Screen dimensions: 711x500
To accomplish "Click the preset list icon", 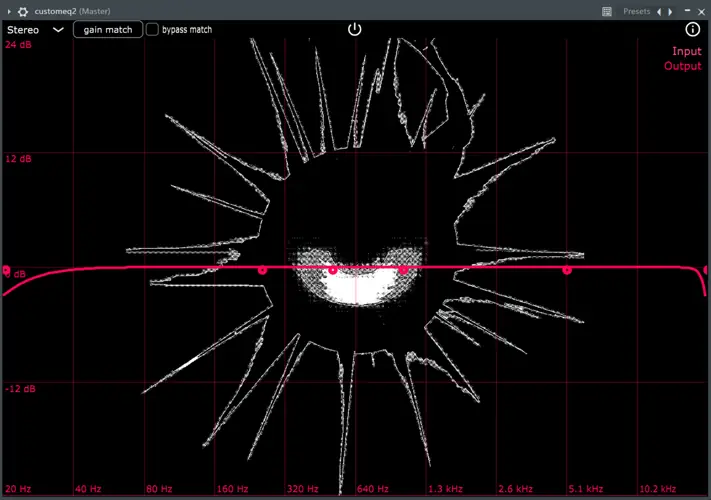I will pyautogui.click(x=607, y=11).
